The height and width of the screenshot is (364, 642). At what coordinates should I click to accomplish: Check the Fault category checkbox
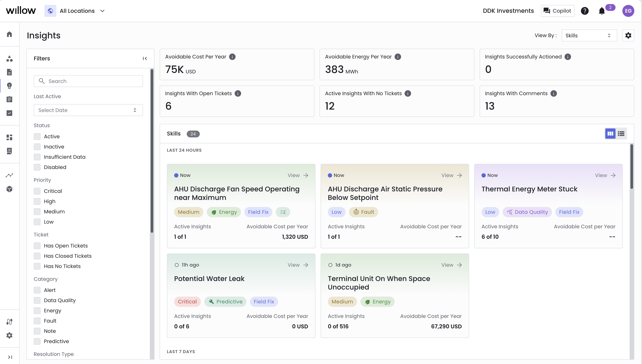pos(37,321)
